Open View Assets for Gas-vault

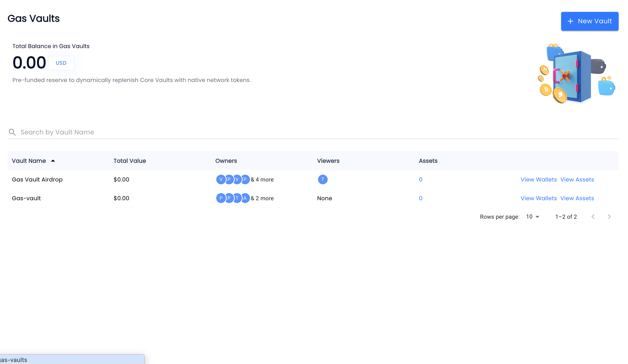click(x=577, y=198)
